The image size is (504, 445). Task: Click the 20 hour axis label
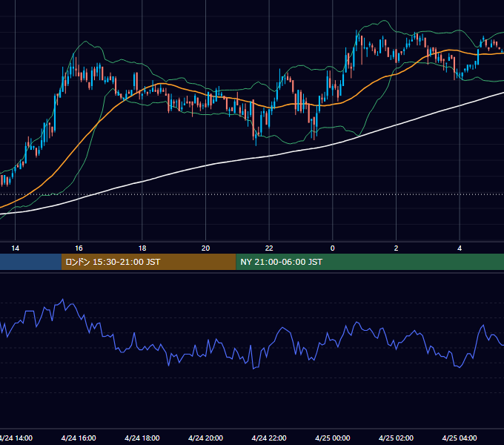(x=206, y=248)
